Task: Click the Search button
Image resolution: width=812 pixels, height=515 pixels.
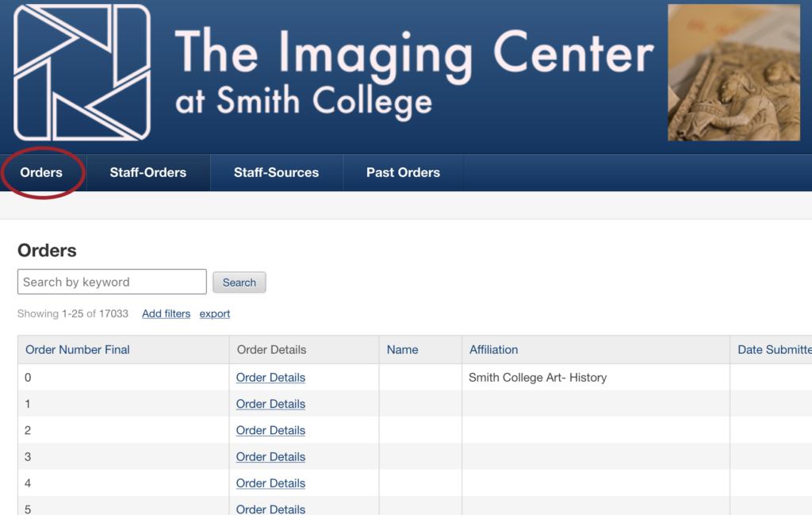Action: pyautogui.click(x=239, y=282)
